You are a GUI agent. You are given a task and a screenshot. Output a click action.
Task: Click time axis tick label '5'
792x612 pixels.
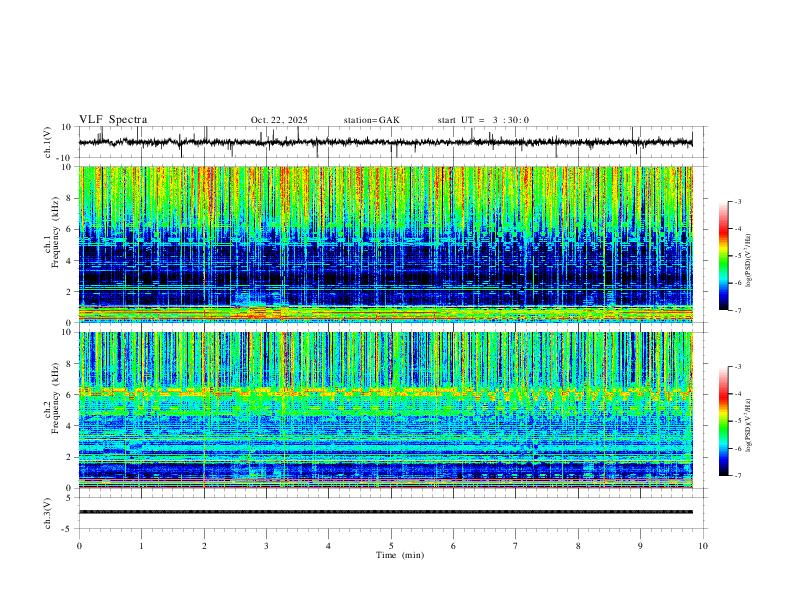pyautogui.click(x=391, y=546)
